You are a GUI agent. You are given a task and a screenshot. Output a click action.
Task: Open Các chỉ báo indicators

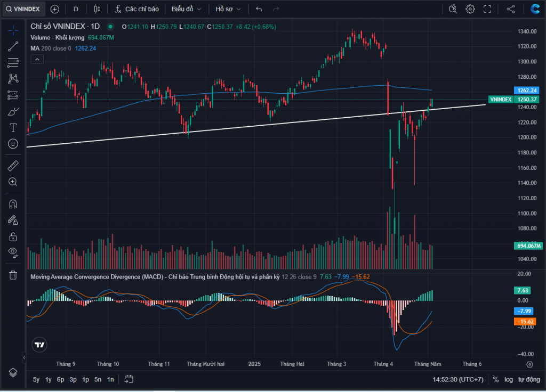(x=137, y=9)
